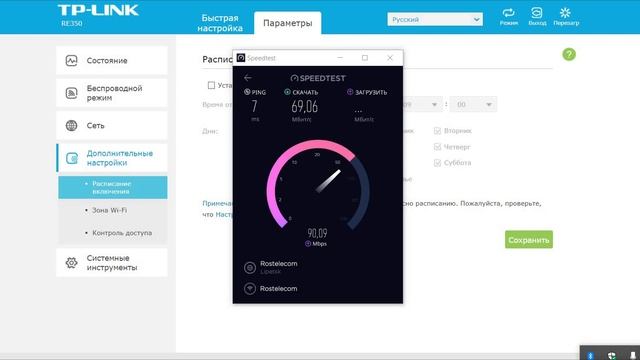640x360 pixels.
Task: Click the Speedtest window title icon
Action: 241,58
